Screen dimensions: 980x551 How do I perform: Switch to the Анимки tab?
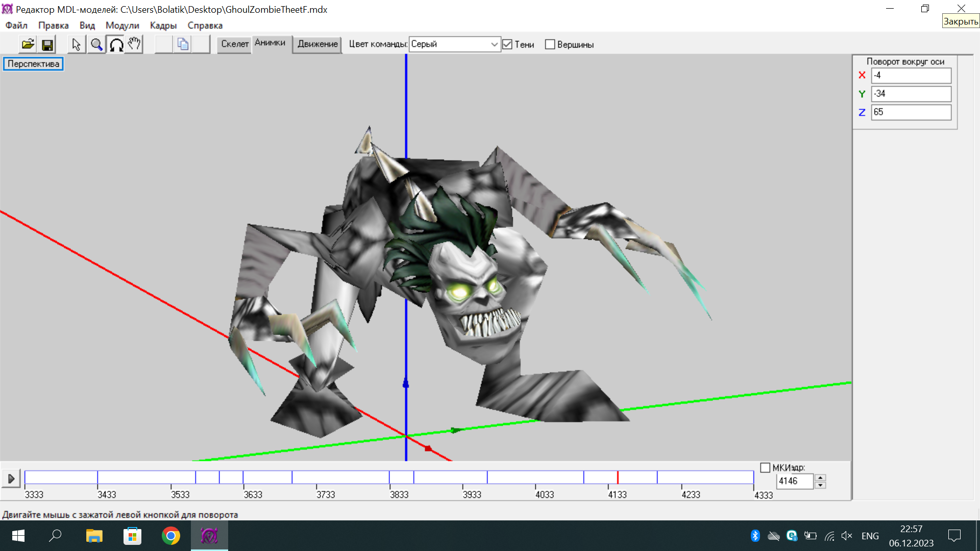pos(270,43)
